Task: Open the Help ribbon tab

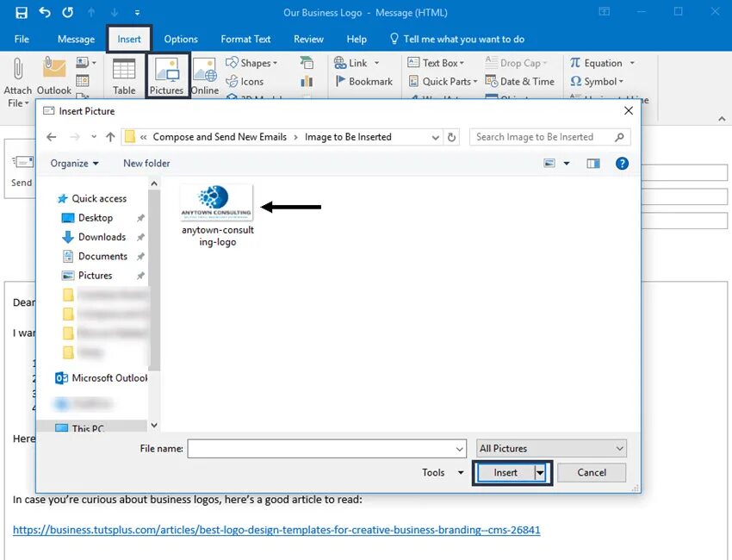Action: pos(357,40)
